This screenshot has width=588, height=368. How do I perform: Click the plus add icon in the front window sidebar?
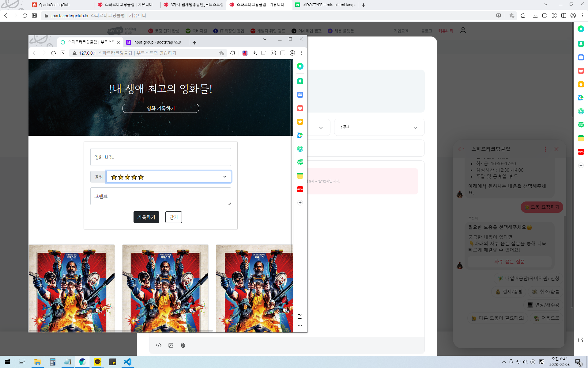(x=300, y=203)
